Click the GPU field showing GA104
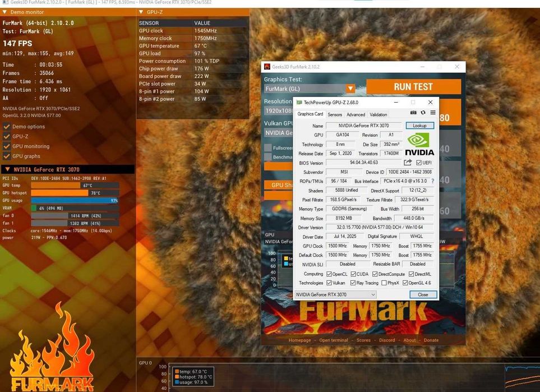The height and width of the screenshot is (392, 540). point(342,135)
